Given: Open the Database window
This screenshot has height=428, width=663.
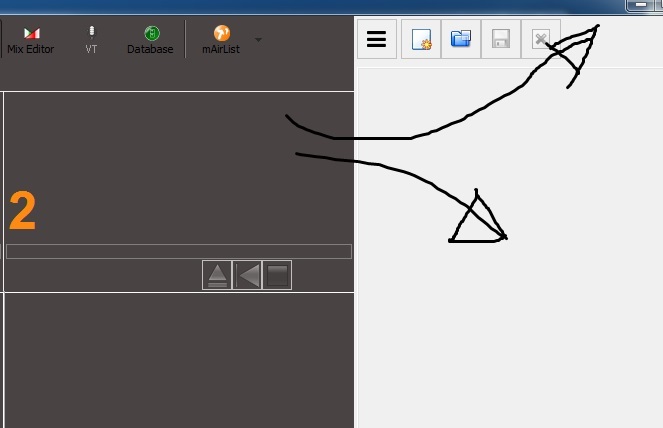Looking at the screenshot, I should click(x=150, y=40).
